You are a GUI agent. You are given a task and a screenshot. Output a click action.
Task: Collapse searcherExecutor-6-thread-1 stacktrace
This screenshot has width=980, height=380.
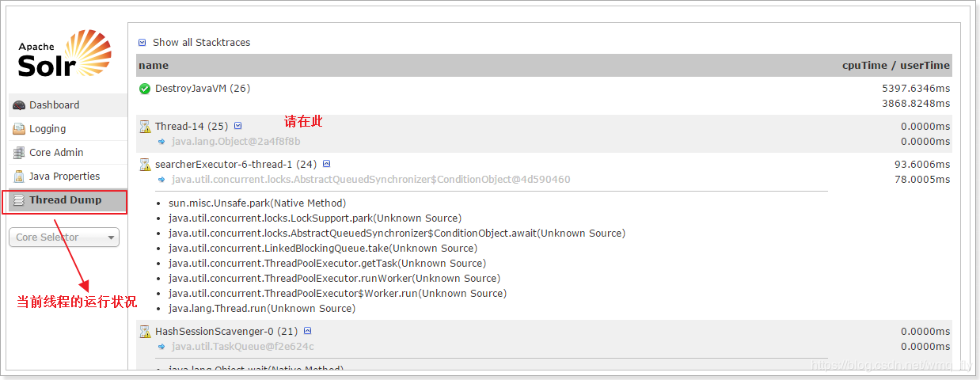tap(326, 164)
